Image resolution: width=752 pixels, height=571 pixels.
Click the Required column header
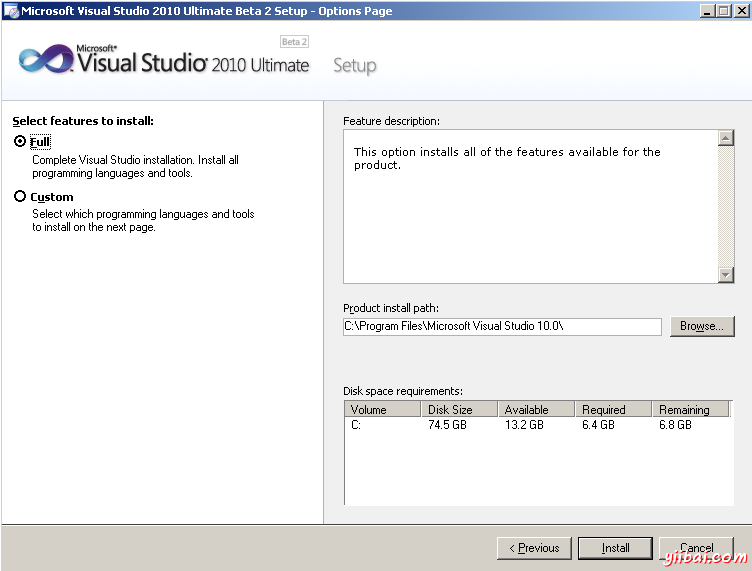614,410
